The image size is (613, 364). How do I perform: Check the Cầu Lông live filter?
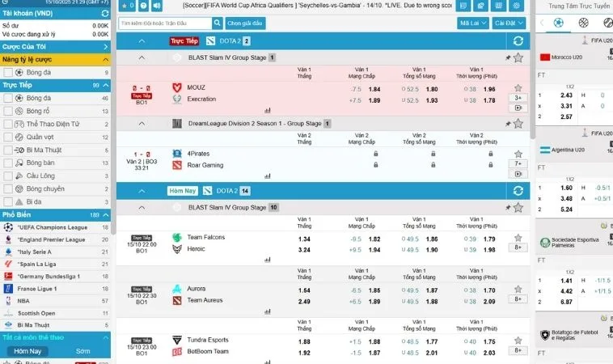(x=8, y=176)
